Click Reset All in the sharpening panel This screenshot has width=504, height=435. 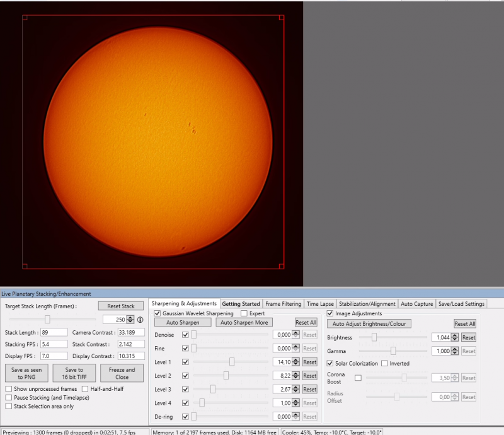[x=306, y=322]
